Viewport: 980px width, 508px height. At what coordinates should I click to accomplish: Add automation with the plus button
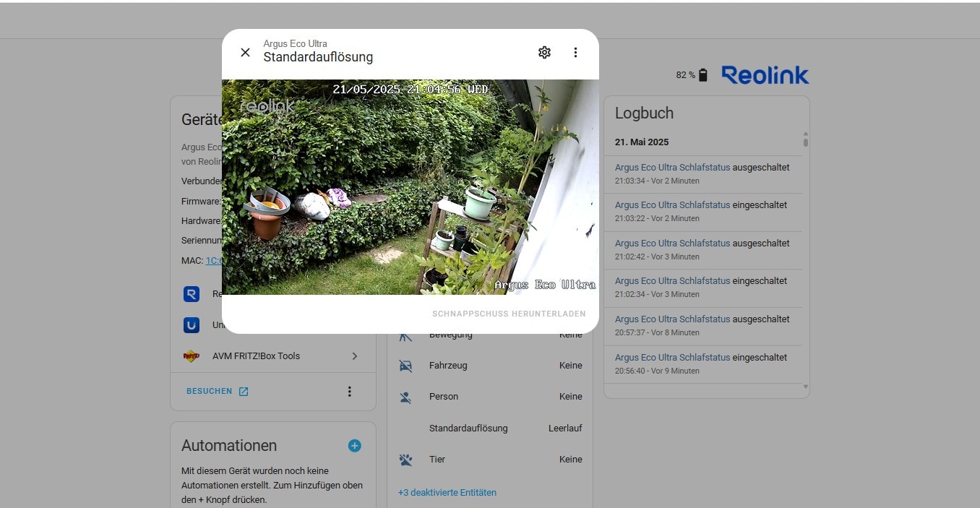click(355, 446)
